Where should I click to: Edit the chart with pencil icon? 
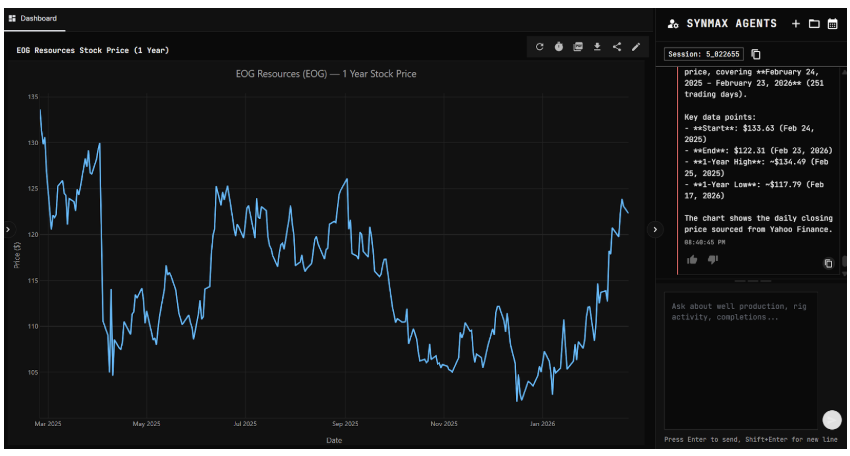click(x=635, y=47)
